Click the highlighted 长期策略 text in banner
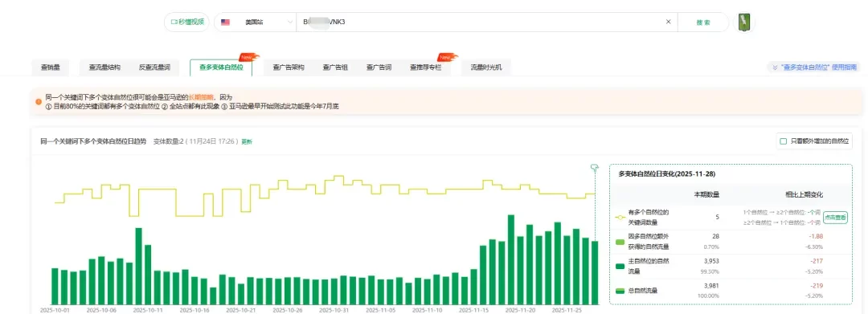Screen dimensions: 868x314 pos(201,96)
